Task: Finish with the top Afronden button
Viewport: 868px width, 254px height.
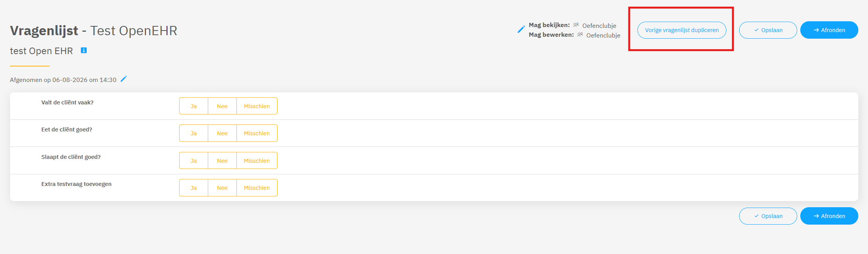Action: 829,30
